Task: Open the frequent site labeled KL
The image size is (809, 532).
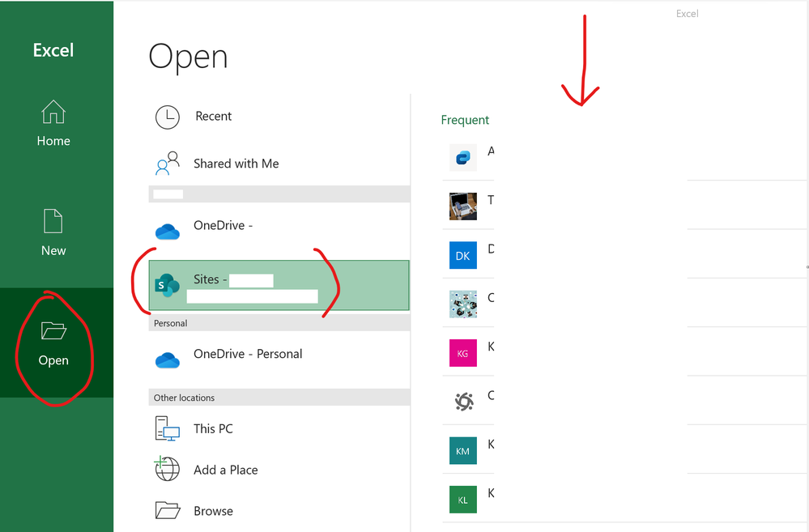Action: (x=462, y=500)
